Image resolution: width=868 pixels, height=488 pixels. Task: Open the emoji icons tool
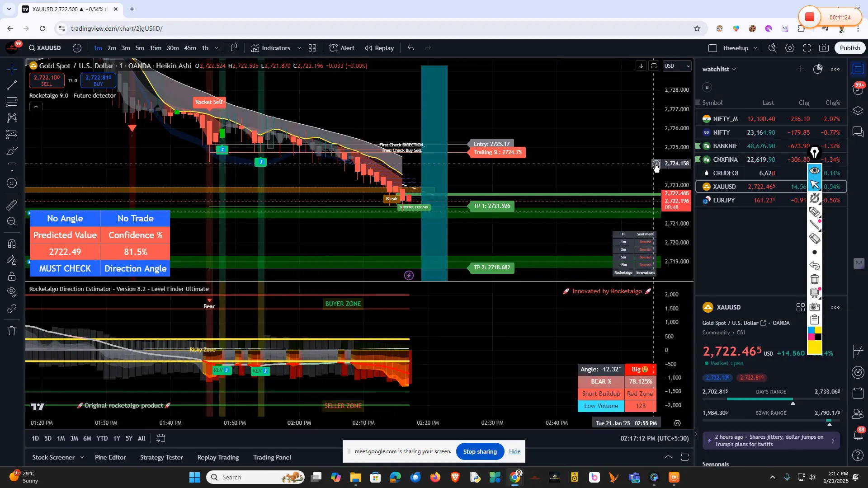coord(12,183)
